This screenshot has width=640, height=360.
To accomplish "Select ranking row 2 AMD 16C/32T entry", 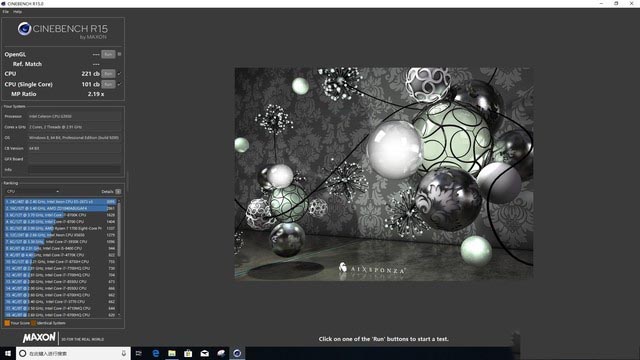I will point(60,208).
